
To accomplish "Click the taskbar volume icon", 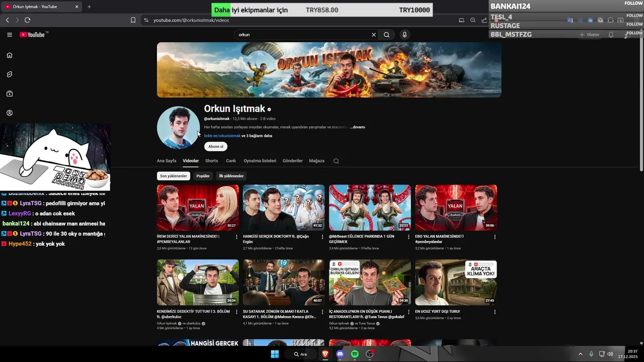I will coord(610,354).
